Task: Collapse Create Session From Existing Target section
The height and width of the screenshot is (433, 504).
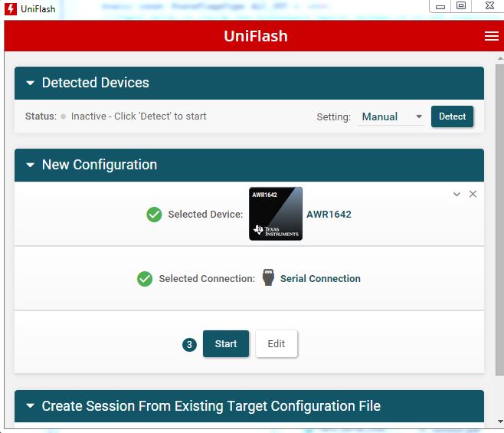Action: pos(31,406)
